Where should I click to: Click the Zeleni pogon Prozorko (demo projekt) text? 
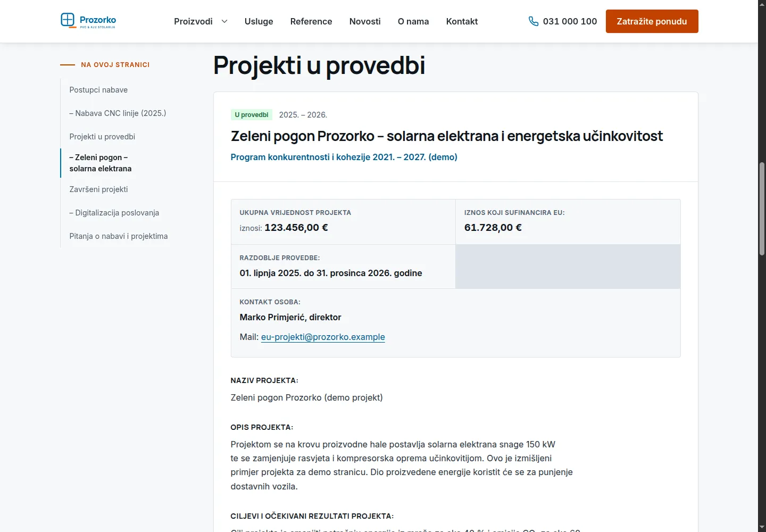click(x=307, y=397)
